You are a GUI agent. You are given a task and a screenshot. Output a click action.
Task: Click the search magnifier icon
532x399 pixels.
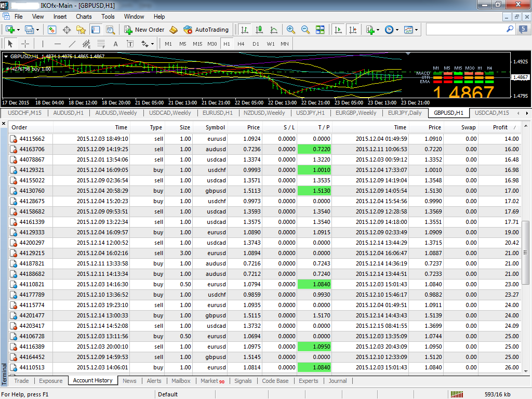click(x=510, y=29)
